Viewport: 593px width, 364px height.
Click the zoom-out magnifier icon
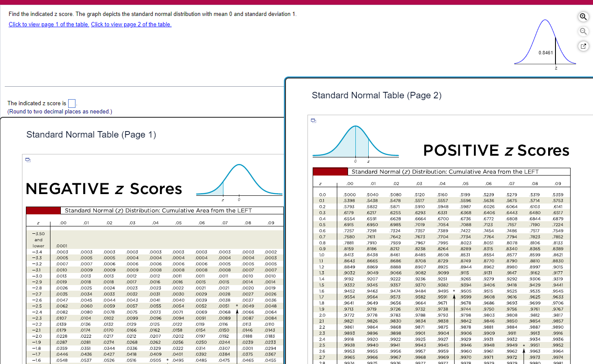click(x=583, y=31)
